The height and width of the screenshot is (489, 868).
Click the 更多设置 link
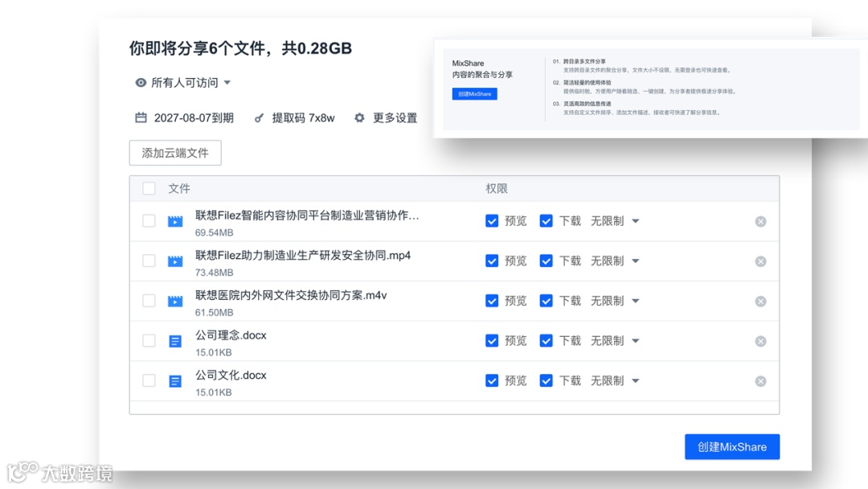coord(395,118)
